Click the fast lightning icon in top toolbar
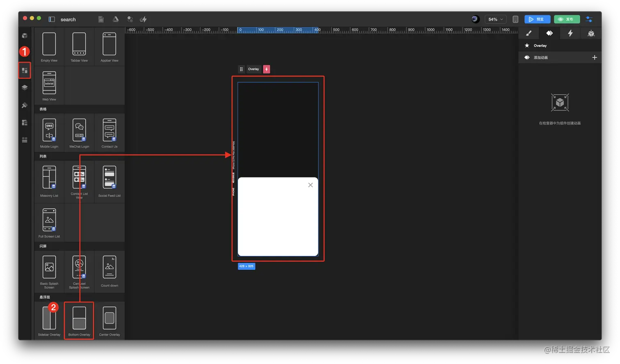The width and height of the screenshot is (620, 364). (144, 19)
